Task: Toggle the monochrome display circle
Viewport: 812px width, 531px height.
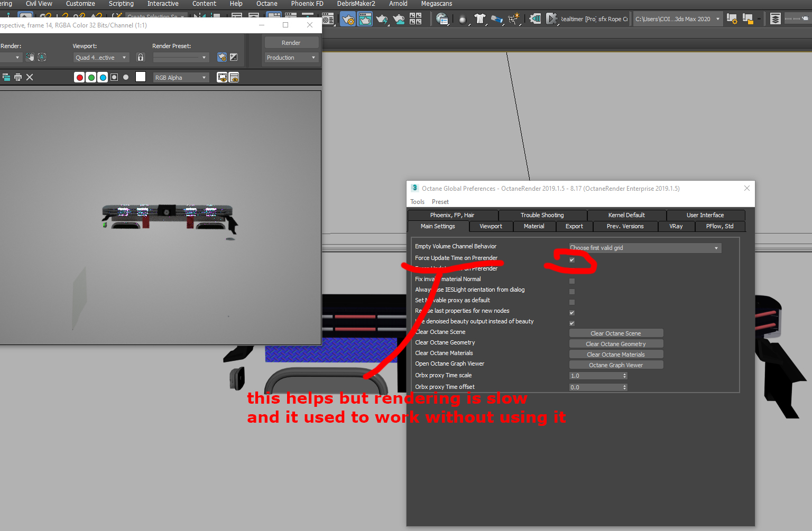Action: pos(126,77)
